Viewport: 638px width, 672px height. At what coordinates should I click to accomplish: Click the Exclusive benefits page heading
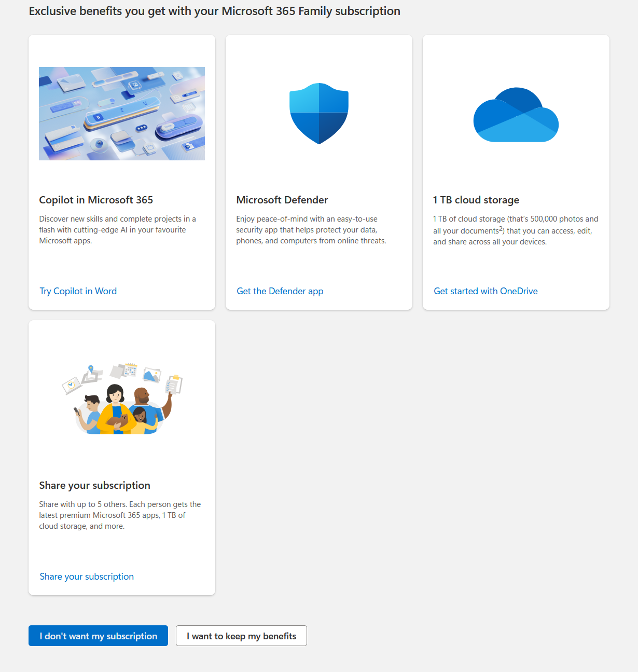(x=215, y=11)
